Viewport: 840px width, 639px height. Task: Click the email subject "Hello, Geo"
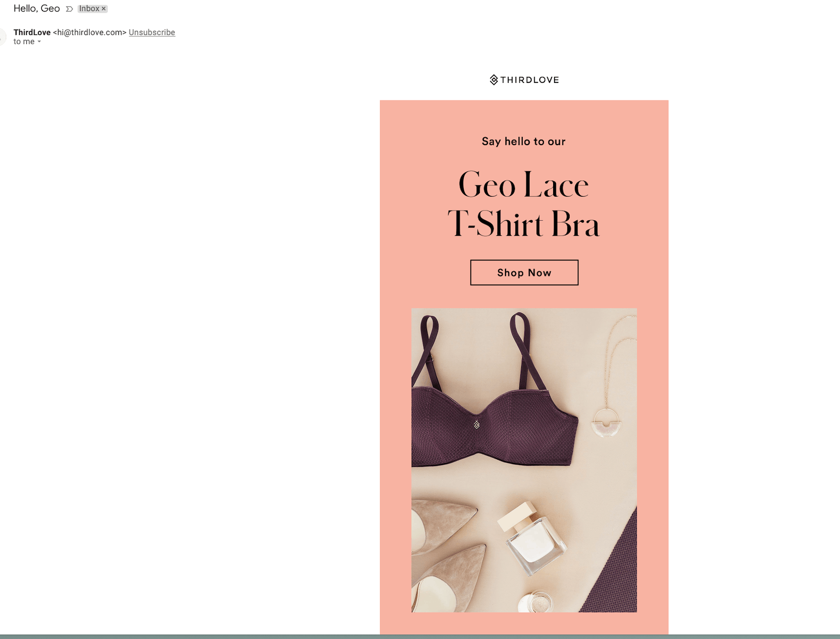36,9
